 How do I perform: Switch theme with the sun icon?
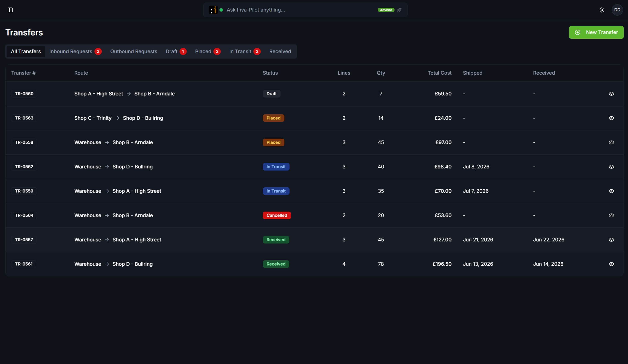click(x=602, y=10)
